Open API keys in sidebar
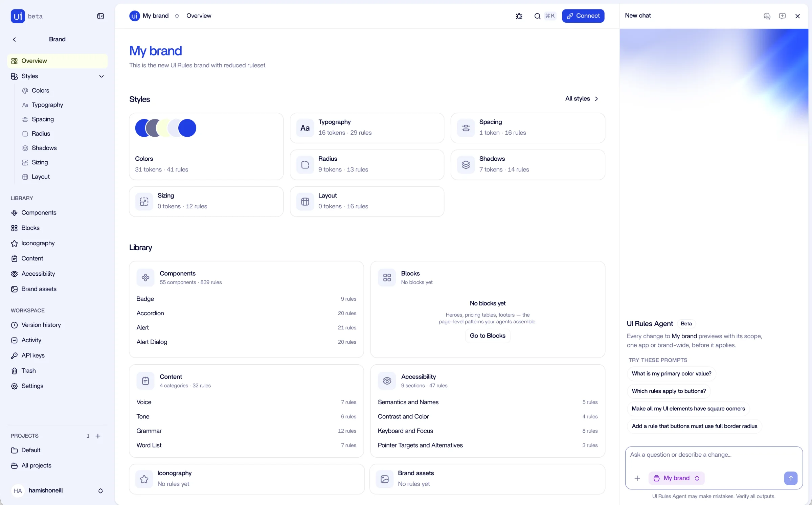The height and width of the screenshot is (505, 812). coord(33,355)
